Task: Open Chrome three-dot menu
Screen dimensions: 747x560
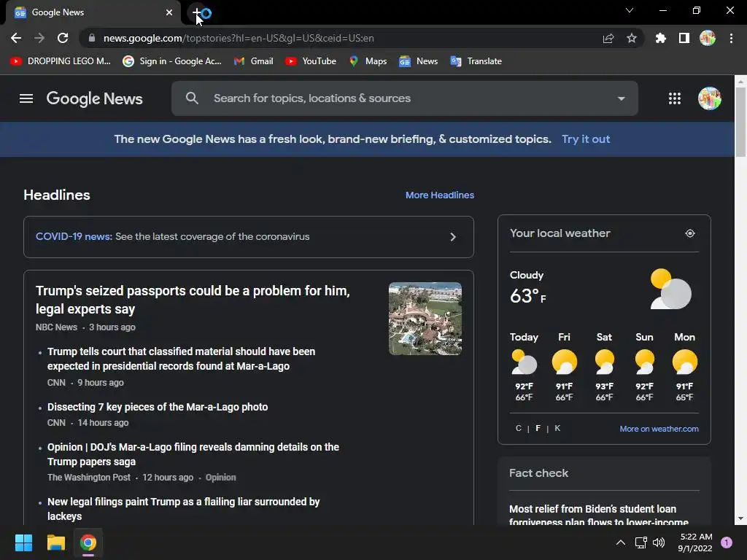Action: click(731, 38)
